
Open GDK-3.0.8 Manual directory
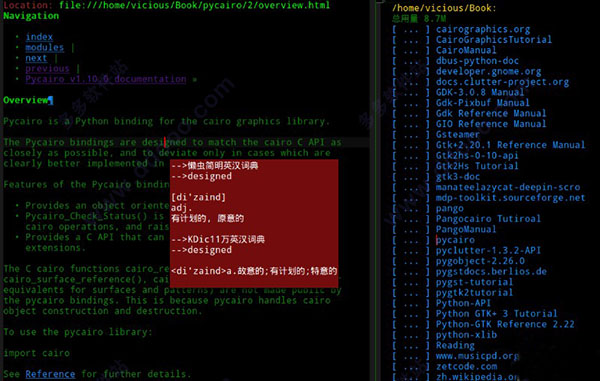480,93
